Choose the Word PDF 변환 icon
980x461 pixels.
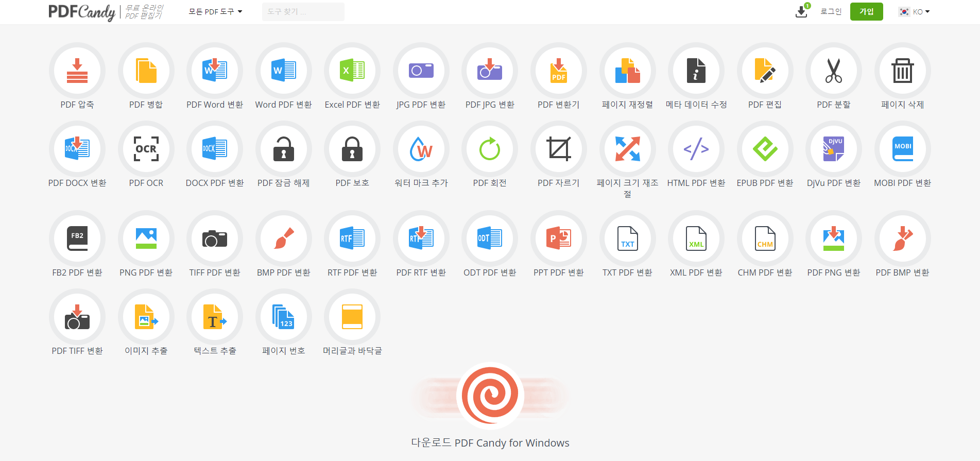coord(284,71)
